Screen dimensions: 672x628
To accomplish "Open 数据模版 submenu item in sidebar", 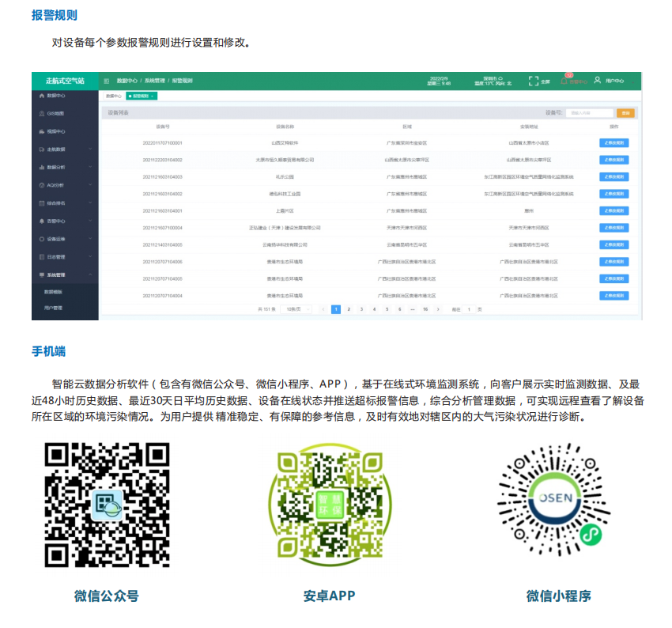I will click(x=53, y=292).
